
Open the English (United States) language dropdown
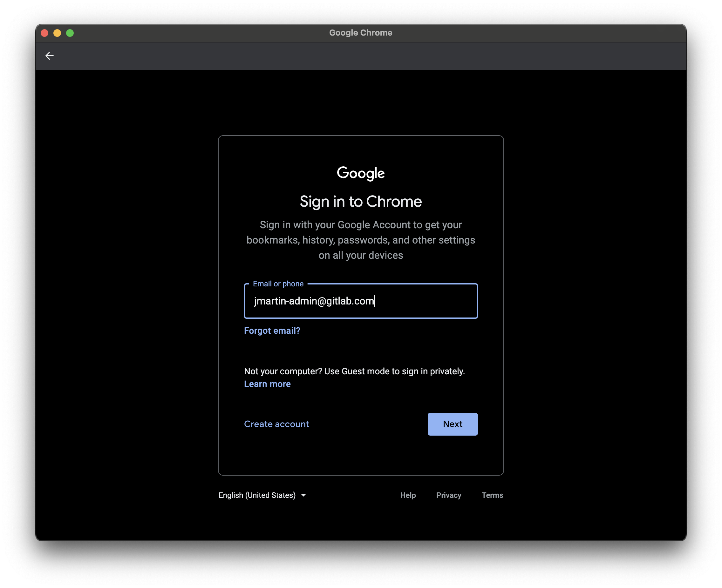click(257, 495)
